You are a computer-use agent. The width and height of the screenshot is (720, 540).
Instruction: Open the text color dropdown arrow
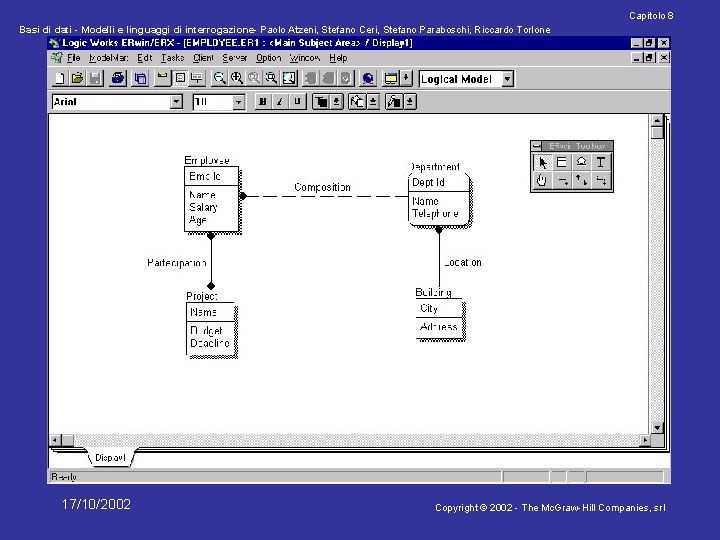click(337, 102)
